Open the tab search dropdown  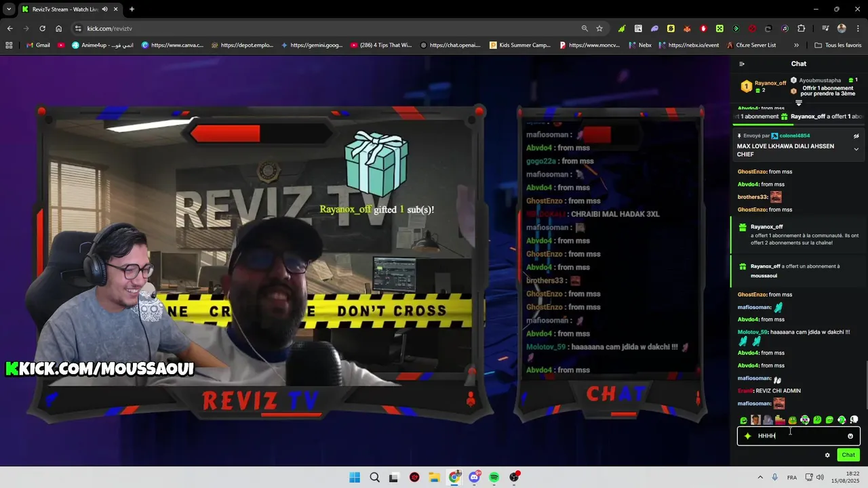pos(9,9)
